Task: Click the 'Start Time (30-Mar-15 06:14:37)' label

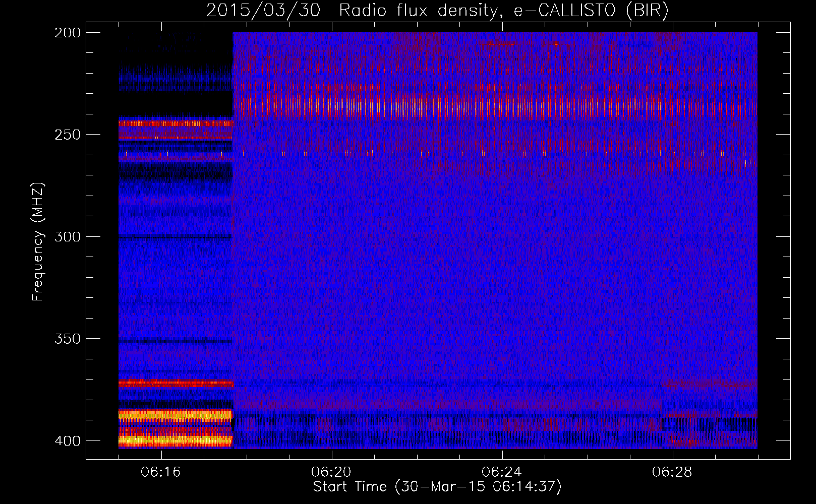Action: 437,487
